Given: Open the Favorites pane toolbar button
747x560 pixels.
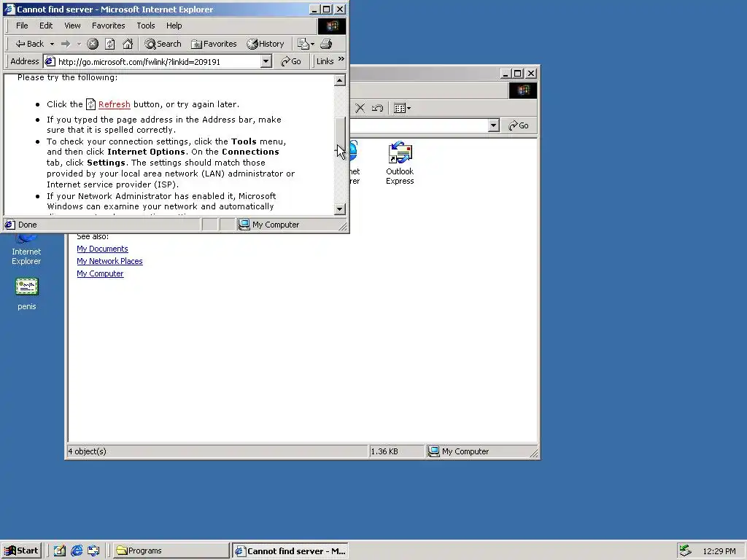Looking at the screenshot, I should (x=214, y=44).
